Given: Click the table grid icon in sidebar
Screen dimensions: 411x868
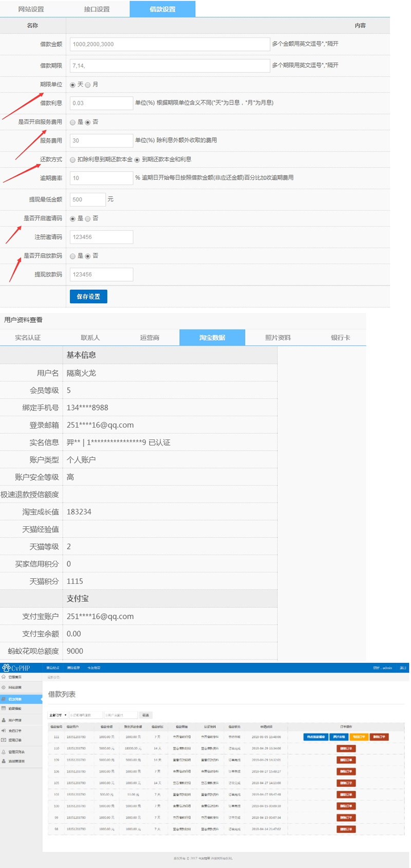Looking at the screenshot, I should (x=4, y=709).
